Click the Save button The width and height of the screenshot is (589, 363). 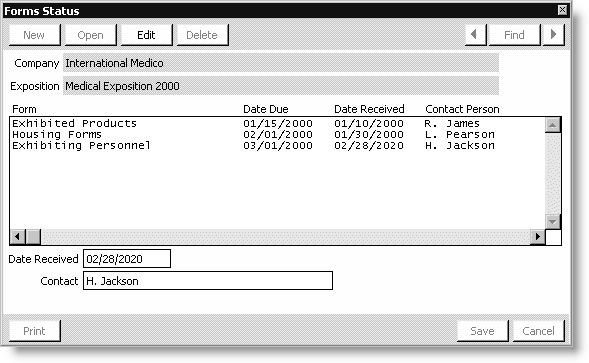coord(483,331)
